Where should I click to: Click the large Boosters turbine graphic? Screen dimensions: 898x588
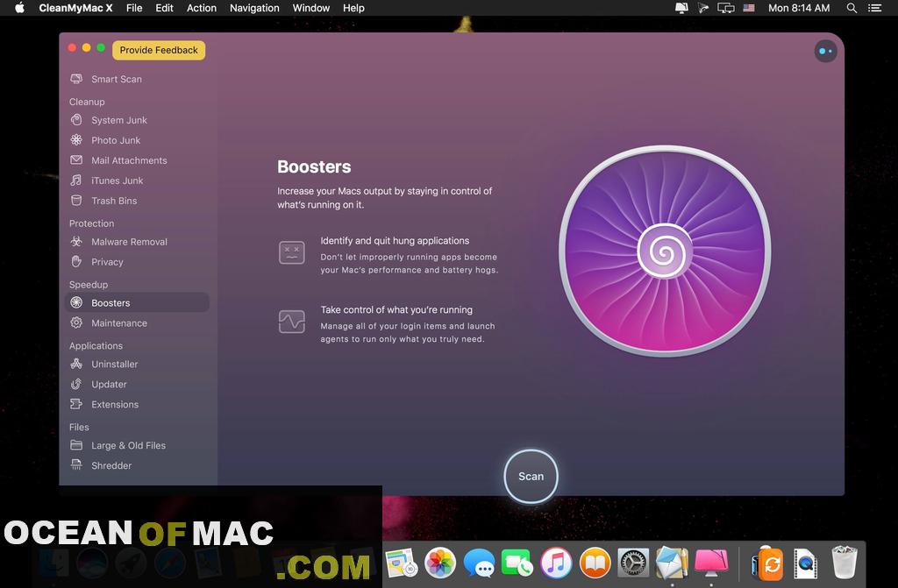coord(665,251)
